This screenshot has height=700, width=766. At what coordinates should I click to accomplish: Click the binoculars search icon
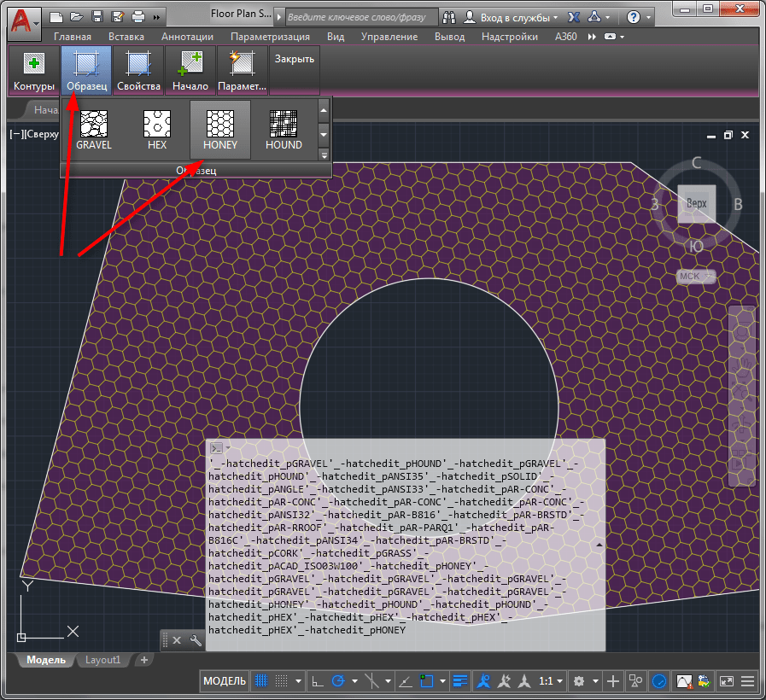coord(449,18)
